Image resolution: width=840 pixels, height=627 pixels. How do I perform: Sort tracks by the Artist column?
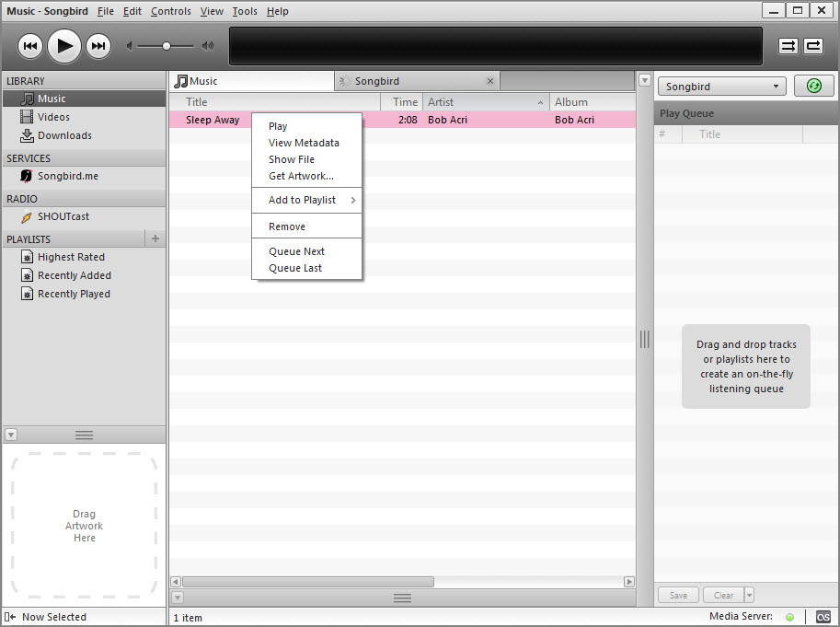[x=487, y=102]
